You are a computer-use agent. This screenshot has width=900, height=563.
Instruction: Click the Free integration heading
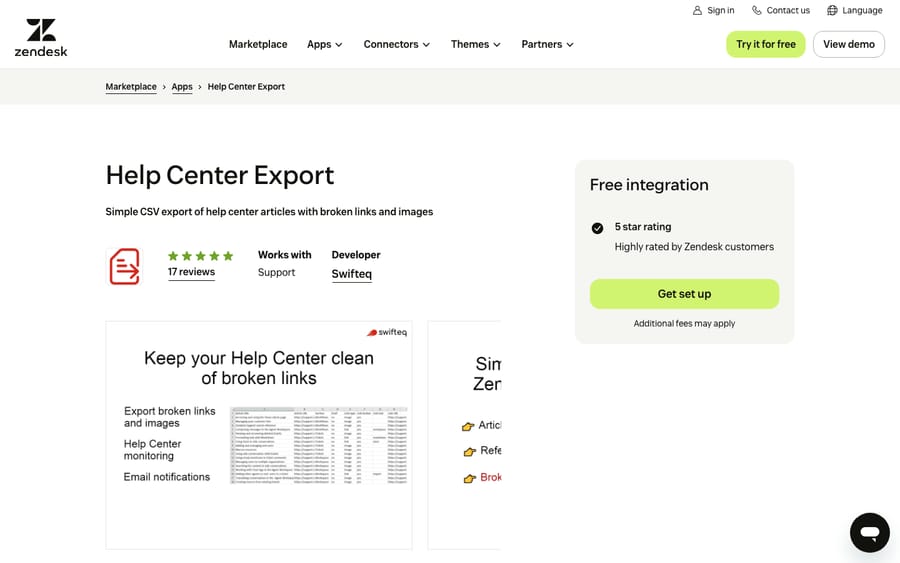click(x=649, y=185)
